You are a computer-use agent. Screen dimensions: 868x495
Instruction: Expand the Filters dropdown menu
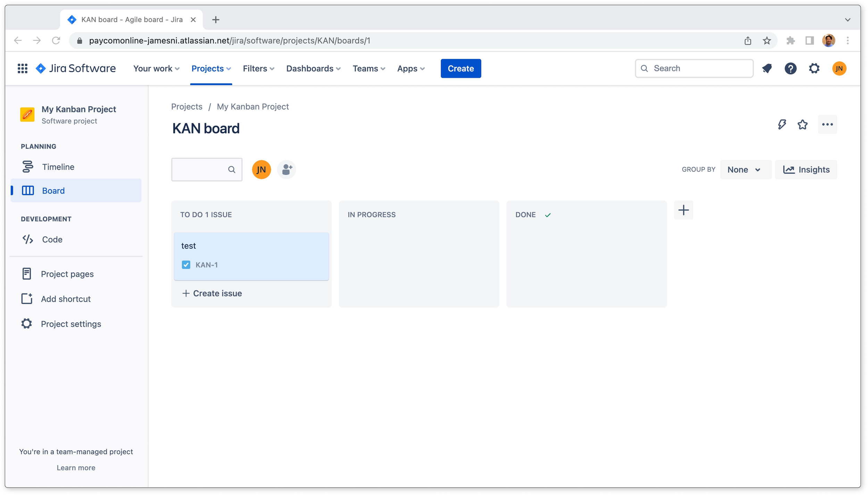258,68
